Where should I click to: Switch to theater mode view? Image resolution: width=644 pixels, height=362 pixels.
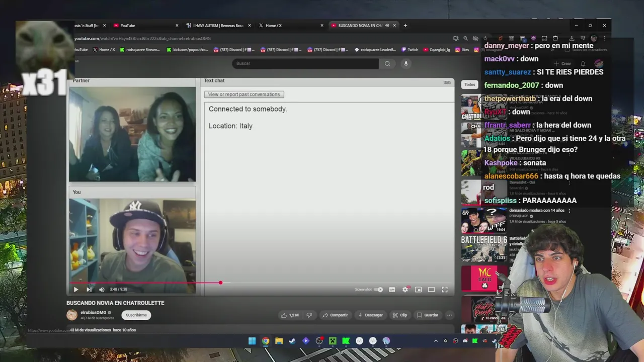(x=431, y=290)
